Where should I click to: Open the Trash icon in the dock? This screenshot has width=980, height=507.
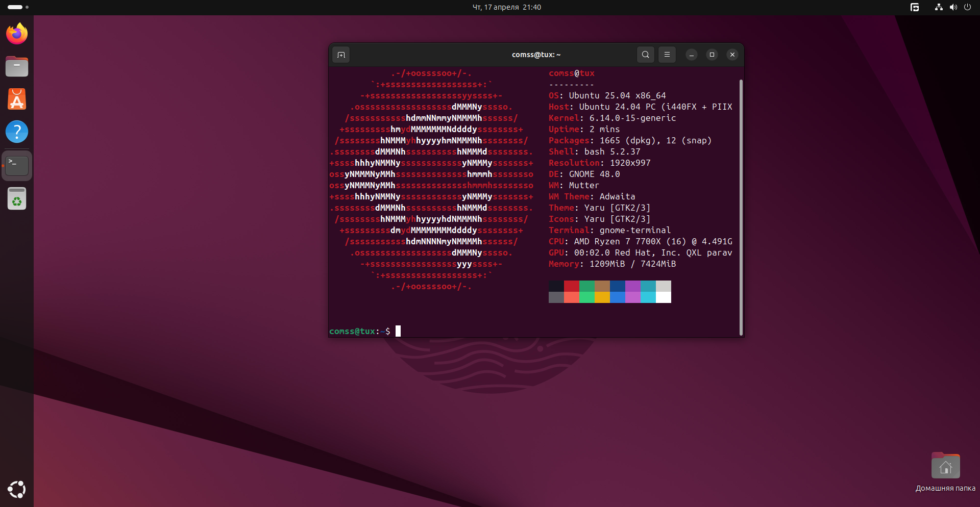[x=17, y=198]
